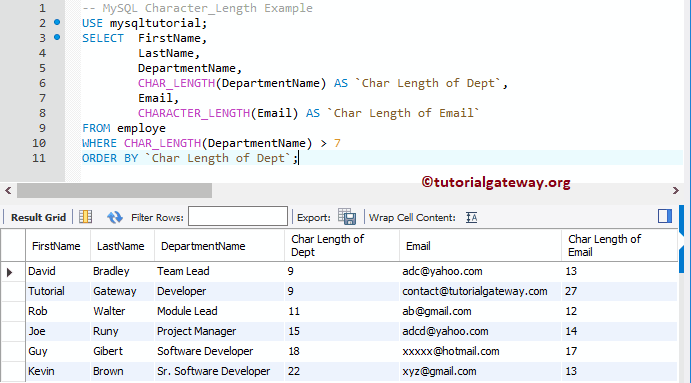Toggle Wrap Cell Content icon
The image size is (691, 383).
(472, 217)
